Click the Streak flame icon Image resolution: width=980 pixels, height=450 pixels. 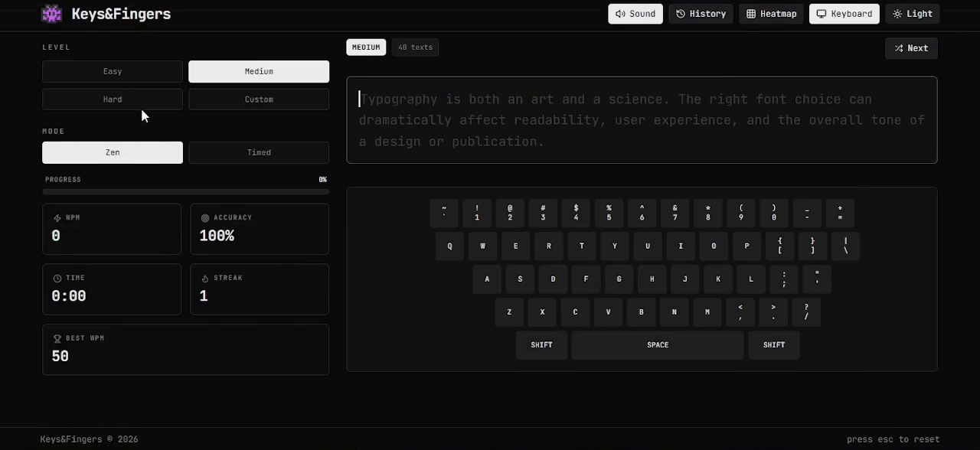(204, 279)
